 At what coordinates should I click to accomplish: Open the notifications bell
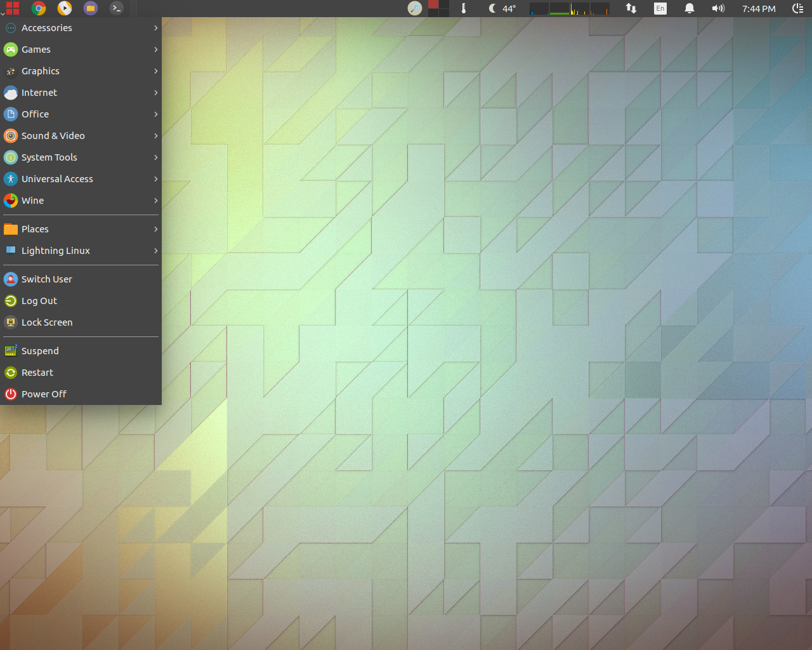(690, 8)
